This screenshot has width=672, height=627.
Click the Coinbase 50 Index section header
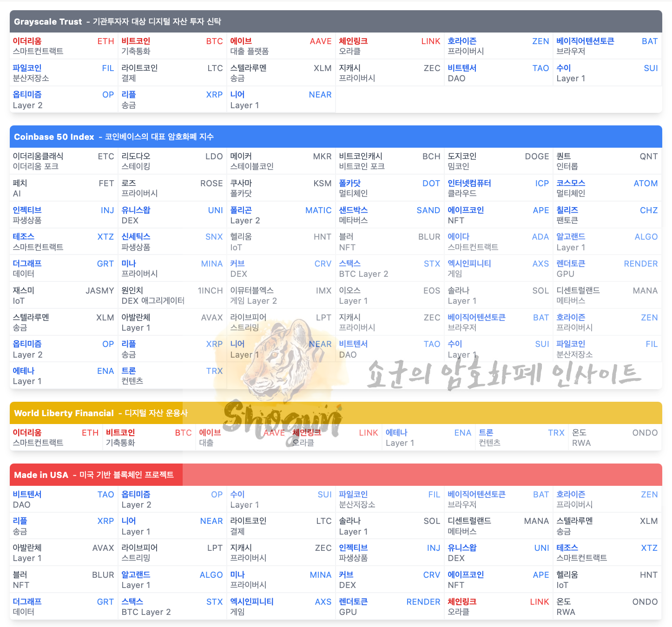pos(336,137)
